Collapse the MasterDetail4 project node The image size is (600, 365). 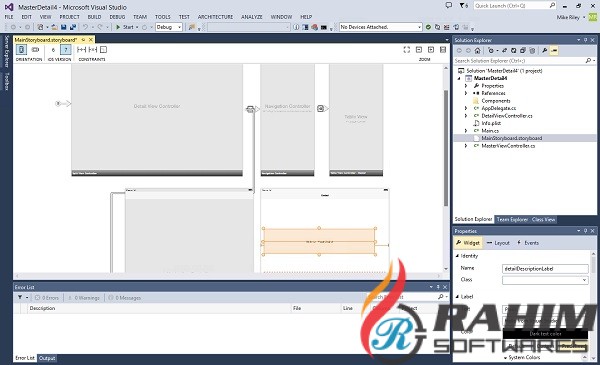point(460,78)
